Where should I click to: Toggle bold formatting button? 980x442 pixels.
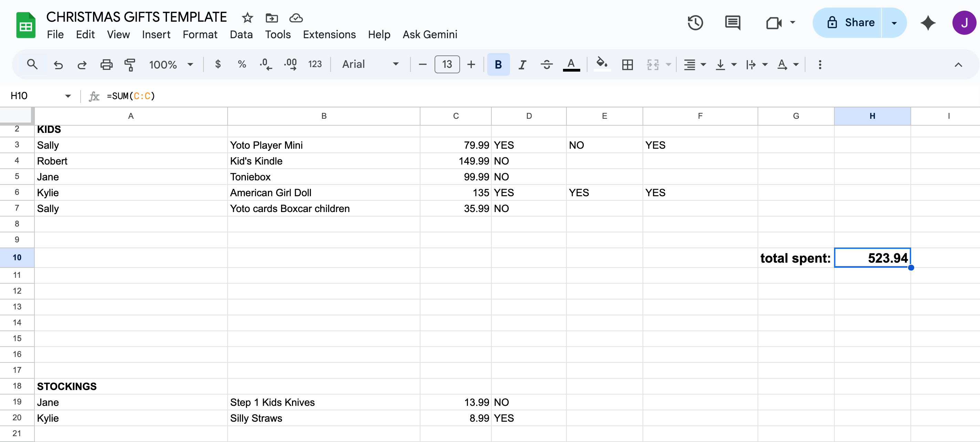pos(498,65)
